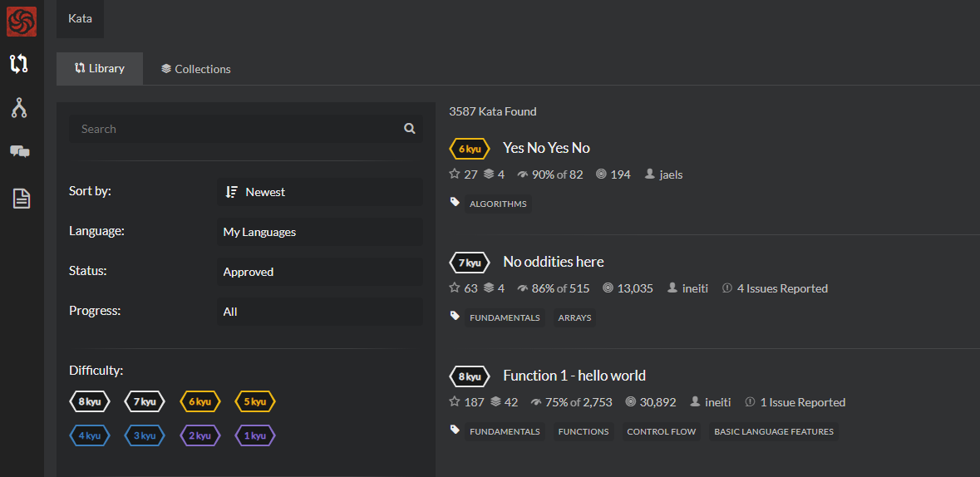Click the star icon next to 187
The height and width of the screenshot is (477, 980).
pyautogui.click(x=455, y=402)
